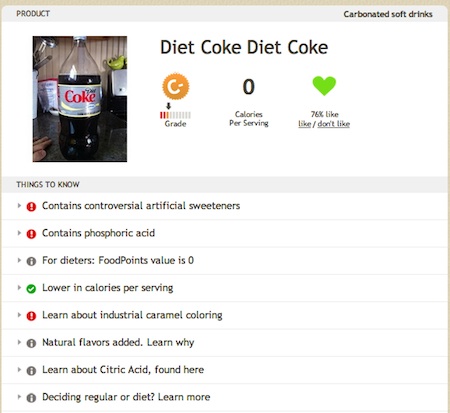Viewport: 450px width, 413px height.
Task: Open the Diet Coke bottle photo
Action: [80, 99]
